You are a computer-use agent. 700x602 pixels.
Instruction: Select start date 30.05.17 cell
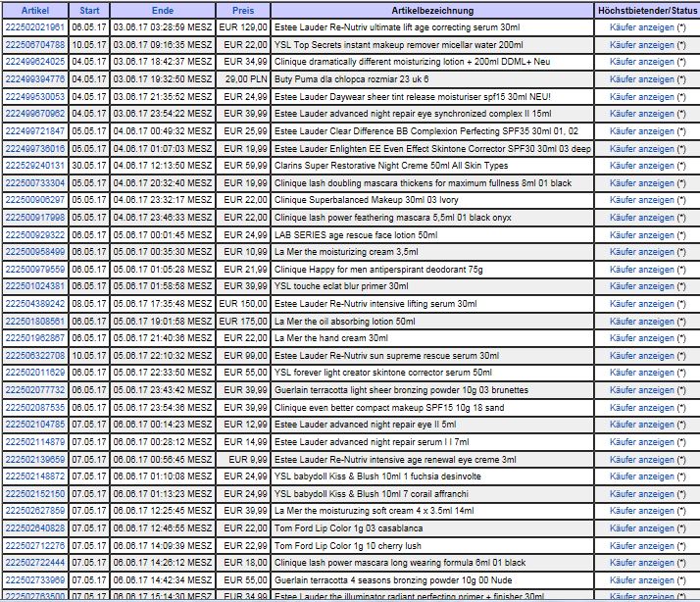coord(89,166)
